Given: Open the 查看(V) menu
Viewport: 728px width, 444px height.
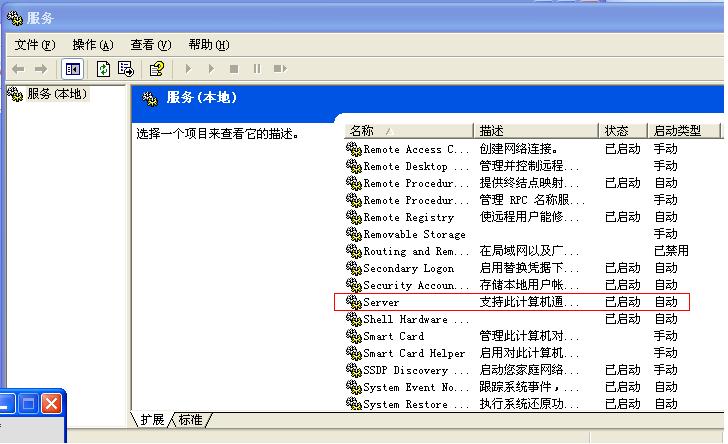Looking at the screenshot, I should (x=150, y=45).
